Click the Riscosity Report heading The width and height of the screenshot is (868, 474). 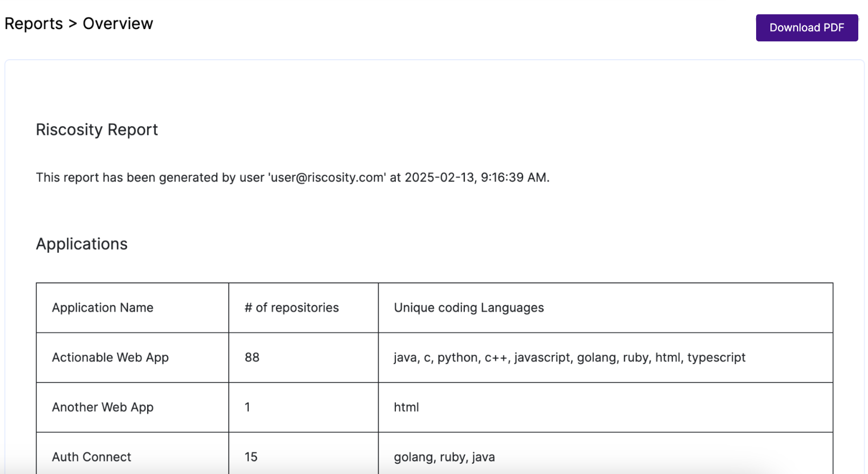pos(97,130)
